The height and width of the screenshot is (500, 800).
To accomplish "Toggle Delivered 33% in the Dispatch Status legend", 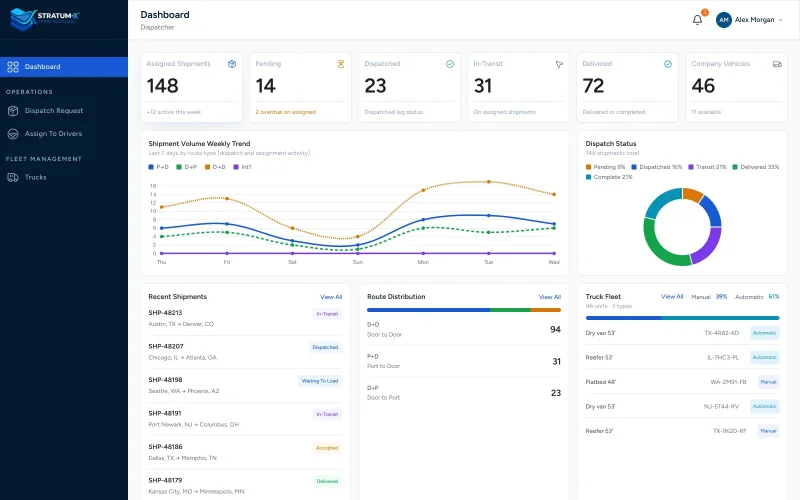I will tap(756, 167).
